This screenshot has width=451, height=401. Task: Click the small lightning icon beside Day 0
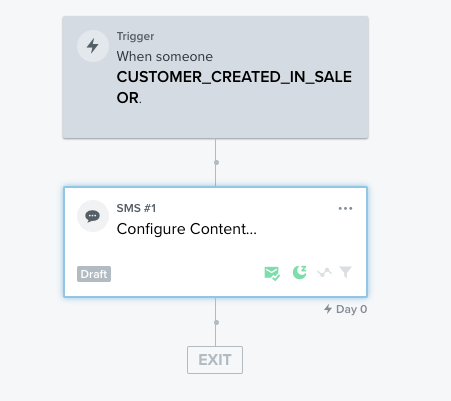coord(328,309)
